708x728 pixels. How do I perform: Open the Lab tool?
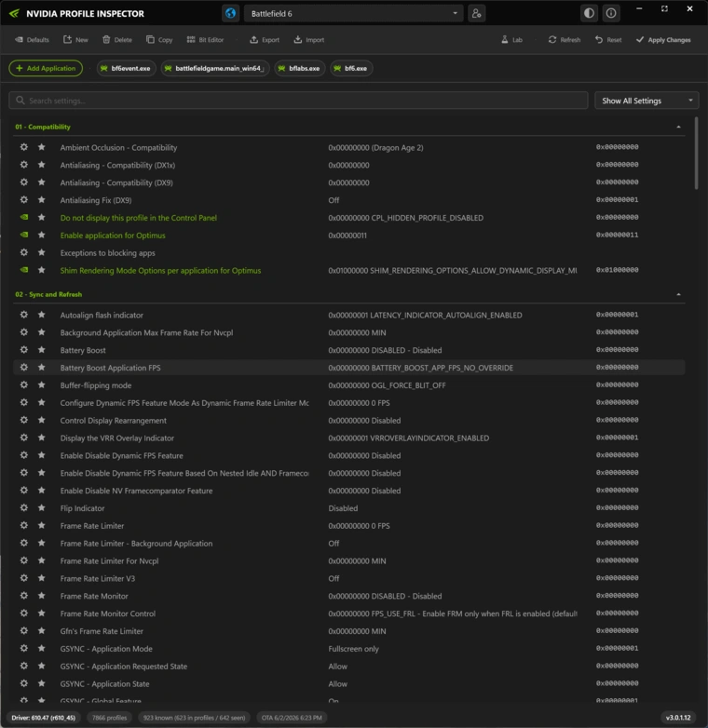point(512,40)
